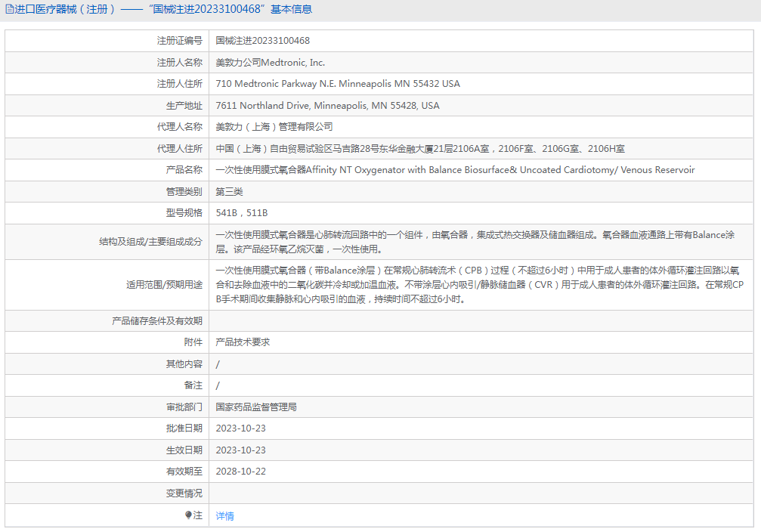Screen dimensions: 761x532
Task: Click 2023-10-23 in the 生效日期 row
Action: tap(241, 450)
